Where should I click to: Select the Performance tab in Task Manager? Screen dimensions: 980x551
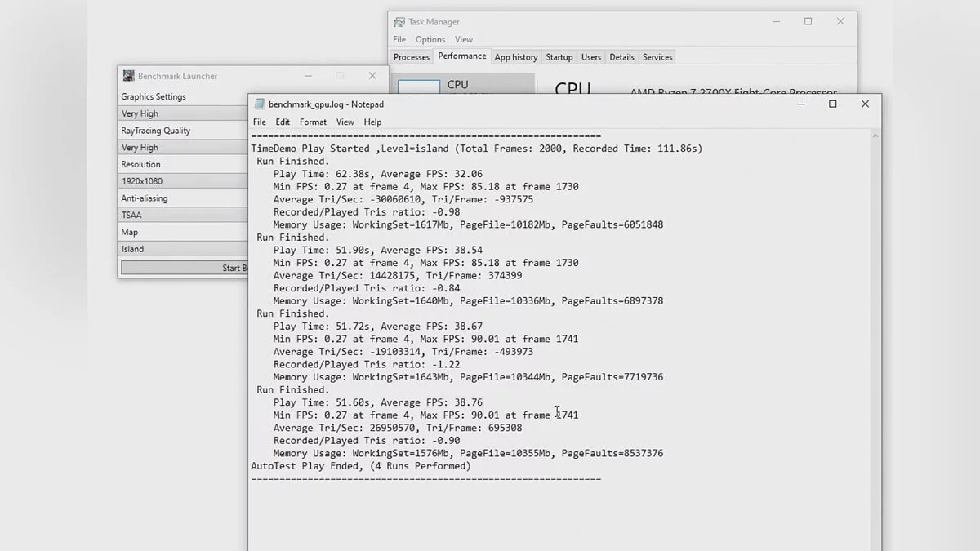pyautogui.click(x=461, y=56)
